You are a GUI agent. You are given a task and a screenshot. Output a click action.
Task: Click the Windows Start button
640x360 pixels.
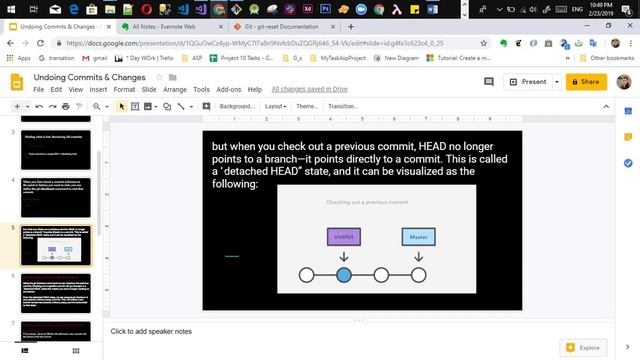click(11, 9)
